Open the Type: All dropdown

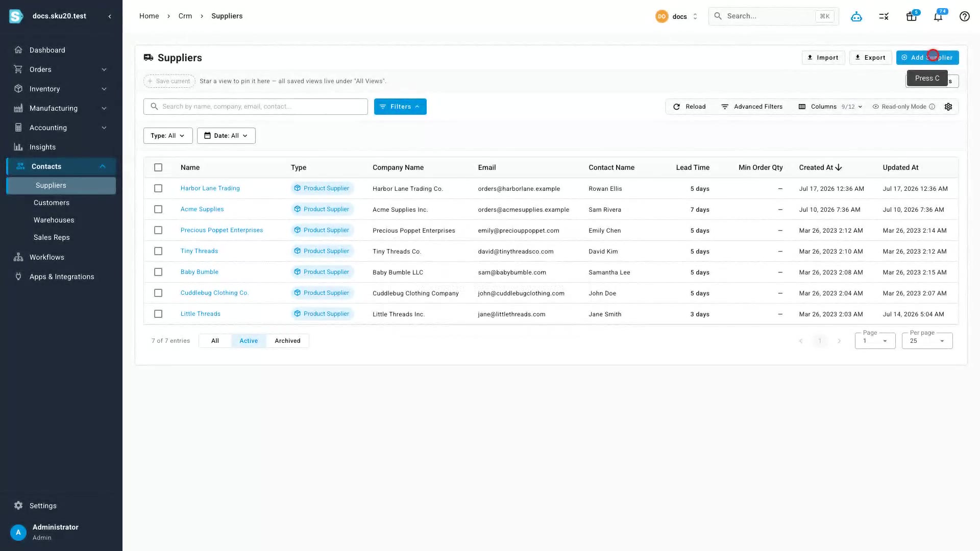[168, 136]
